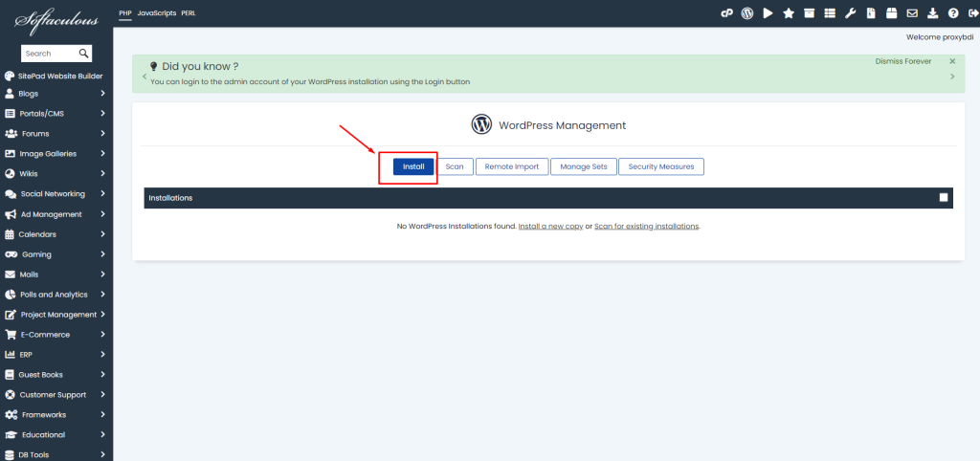This screenshot has width=980, height=461.
Task: Click the DB Tools database icon
Action: pyautogui.click(x=9, y=454)
